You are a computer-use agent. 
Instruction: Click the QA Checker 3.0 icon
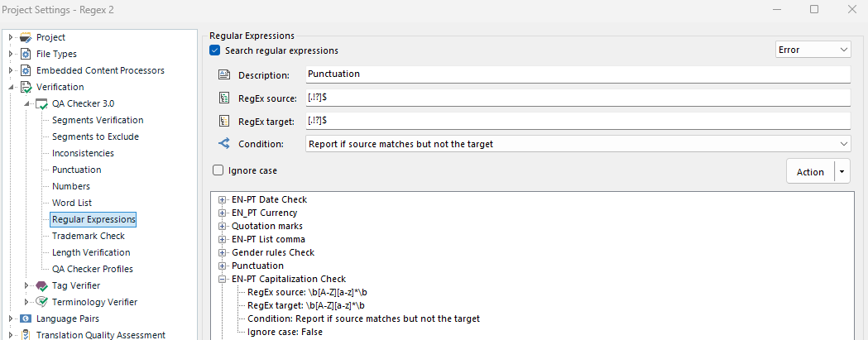click(41, 104)
